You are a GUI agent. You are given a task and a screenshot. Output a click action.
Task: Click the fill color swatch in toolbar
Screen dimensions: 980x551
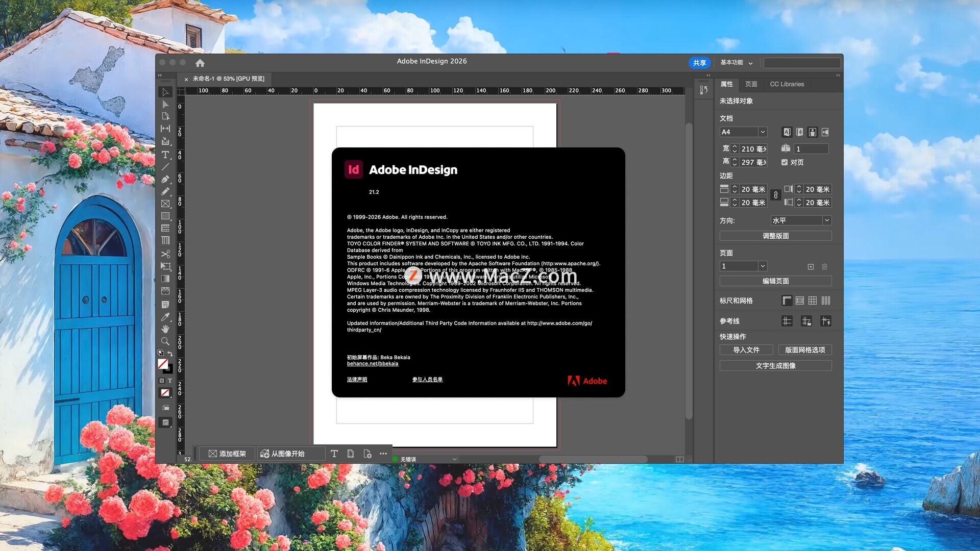(163, 364)
